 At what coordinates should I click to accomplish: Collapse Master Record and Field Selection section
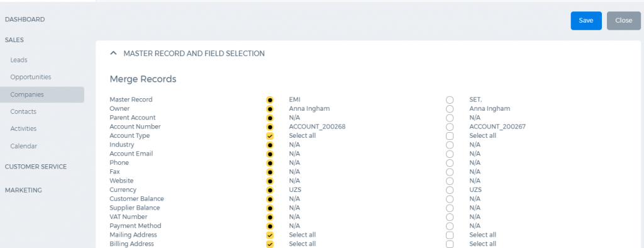click(x=114, y=54)
